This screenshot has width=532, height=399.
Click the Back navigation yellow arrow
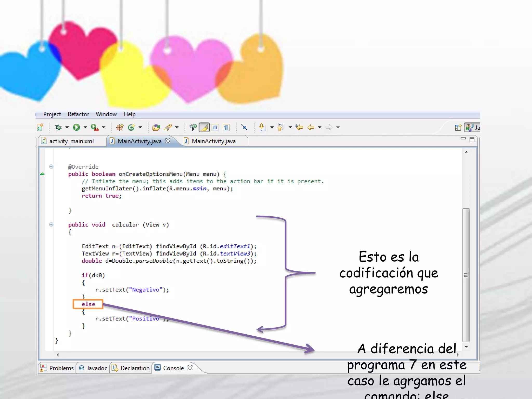click(x=311, y=127)
